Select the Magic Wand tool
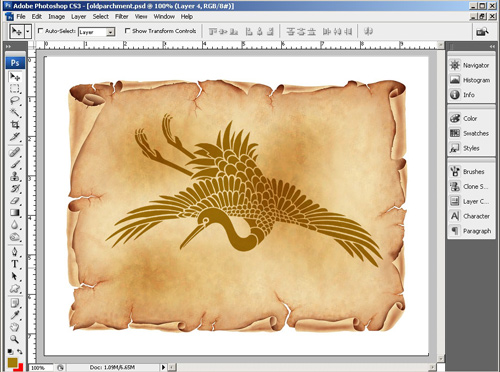The width and height of the screenshot is (500, 372). pyautogui.click(x=15, y=112)
